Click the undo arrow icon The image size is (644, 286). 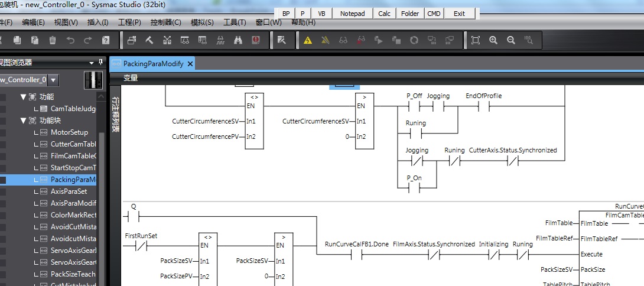pos(70,40)
